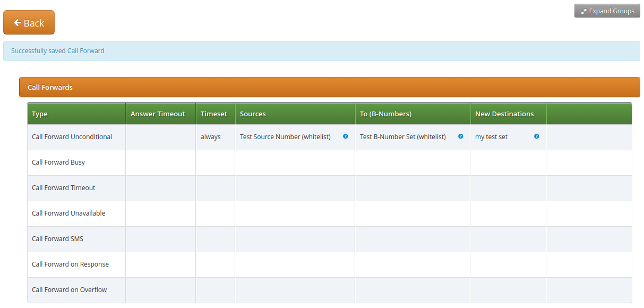Click the Type column header
The image size is (644, 308).
40,114
